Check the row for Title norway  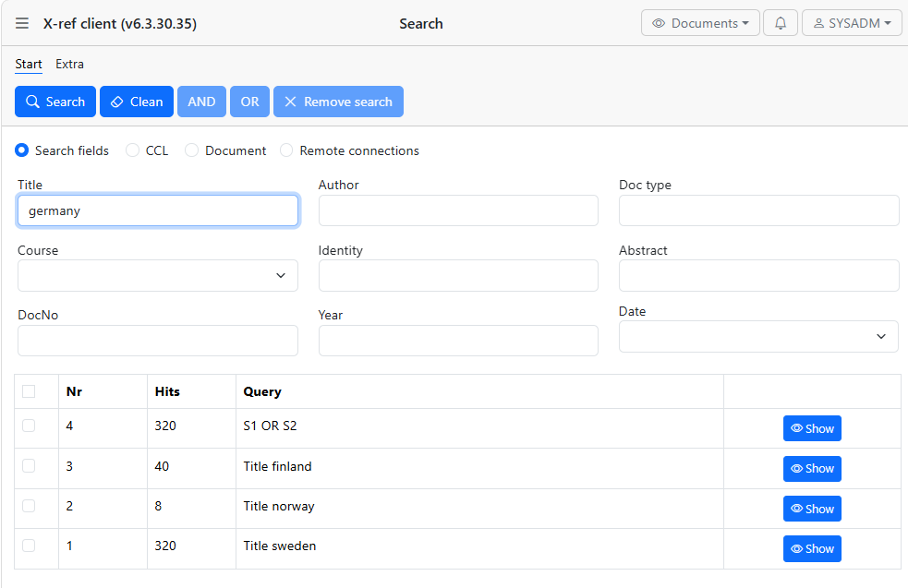pyautogui.click(x=29, y=505)
